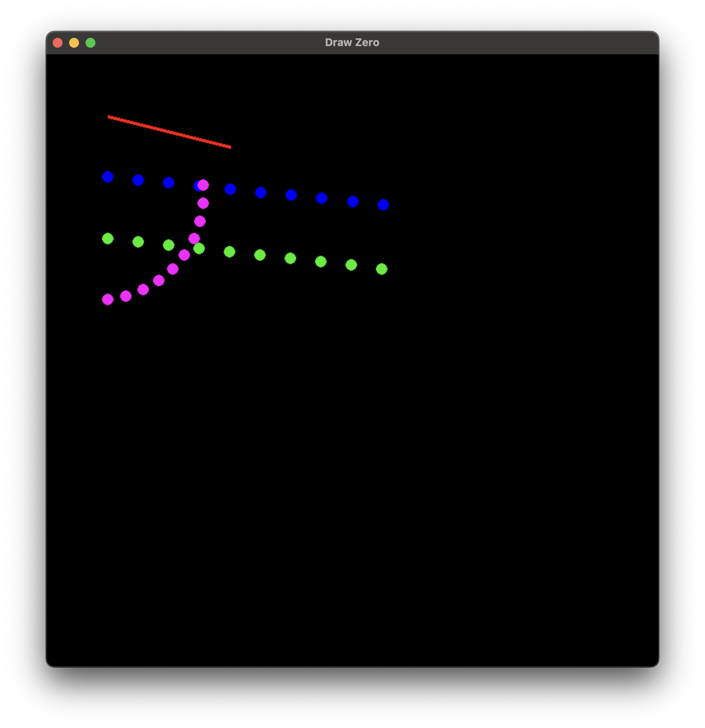The width and height of the screenshot is (705, 728).
Task: Click the right end of the red line
Action: [230, 147]
